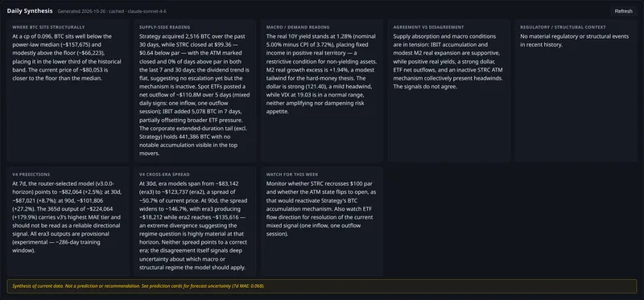Click the Supply-Side Reading heading
Screen dimensions: 644x300
click(165, 27)
